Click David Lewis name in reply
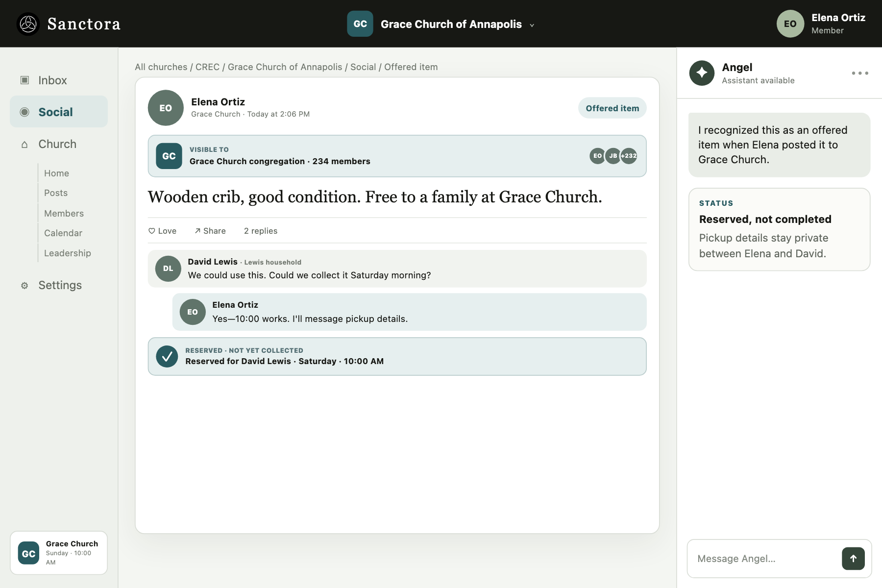The image size is (882, 588). [213, 262]
